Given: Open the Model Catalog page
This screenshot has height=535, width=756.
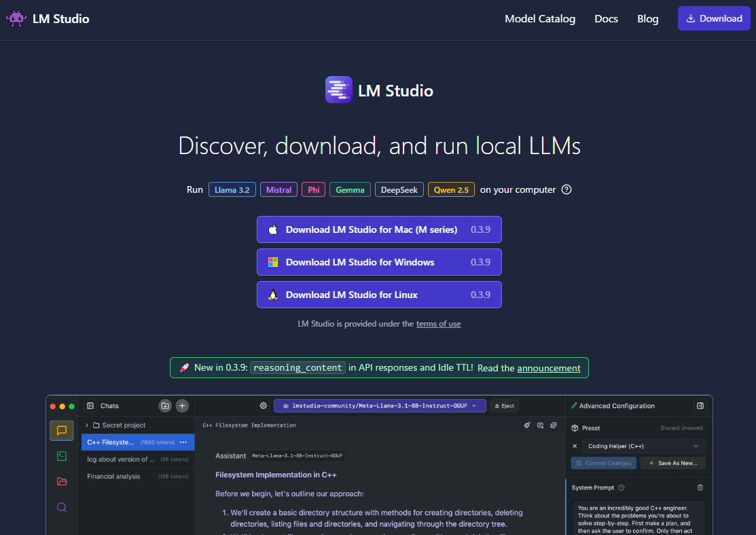Looking at the screenshot, I should [539, 19].
